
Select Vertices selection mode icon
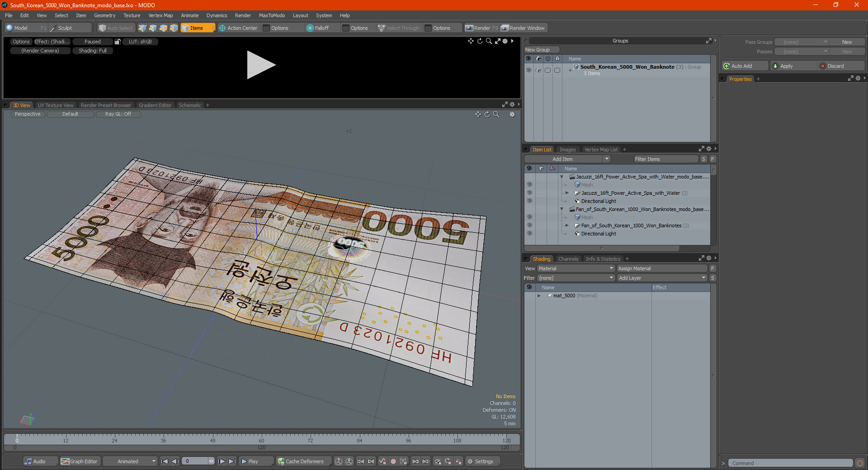pyautogui.click(x=142, y=28)
